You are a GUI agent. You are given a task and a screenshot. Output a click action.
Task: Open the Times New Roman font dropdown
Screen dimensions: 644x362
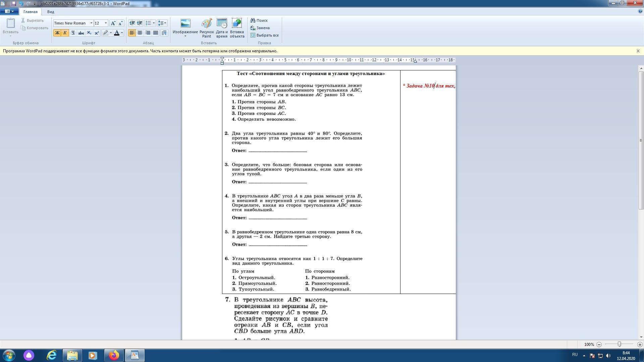[91, 23]
